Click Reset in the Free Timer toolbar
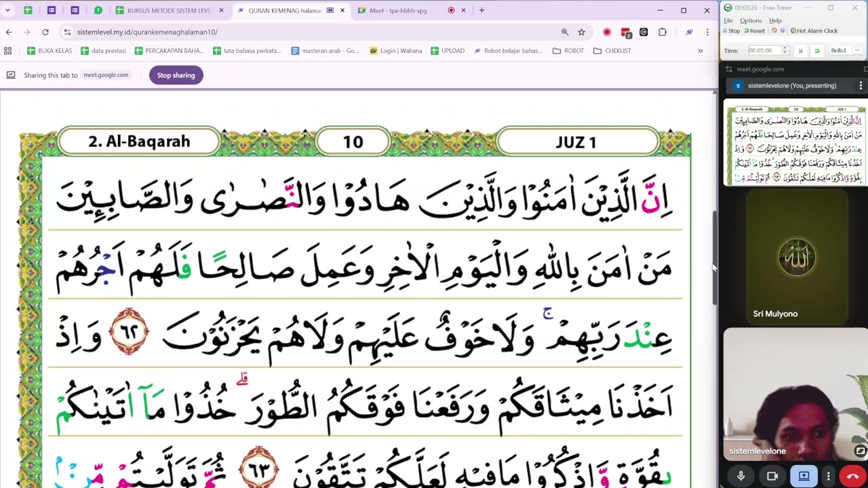Screen dimensions: 868x488 click(x=754, y=30)
